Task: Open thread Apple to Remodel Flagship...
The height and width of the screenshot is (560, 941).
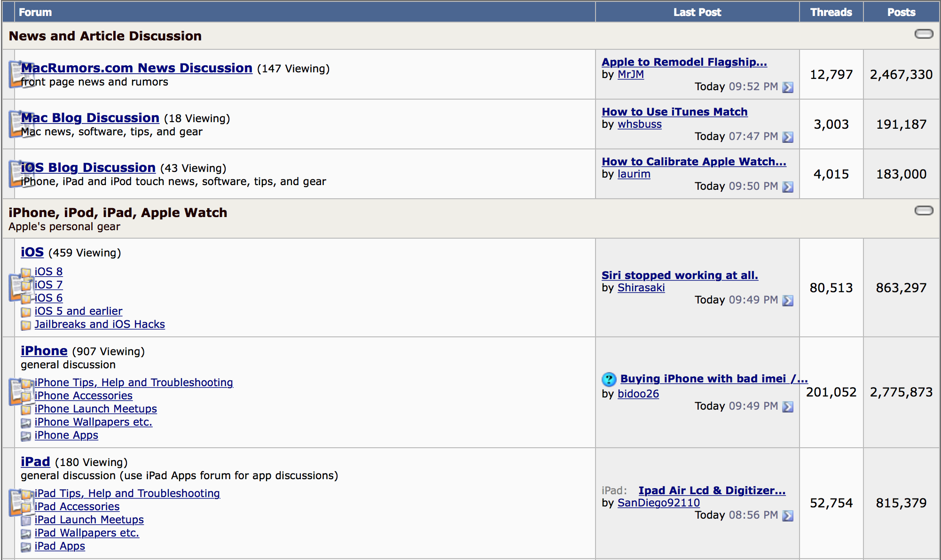Action: [684, 62]
